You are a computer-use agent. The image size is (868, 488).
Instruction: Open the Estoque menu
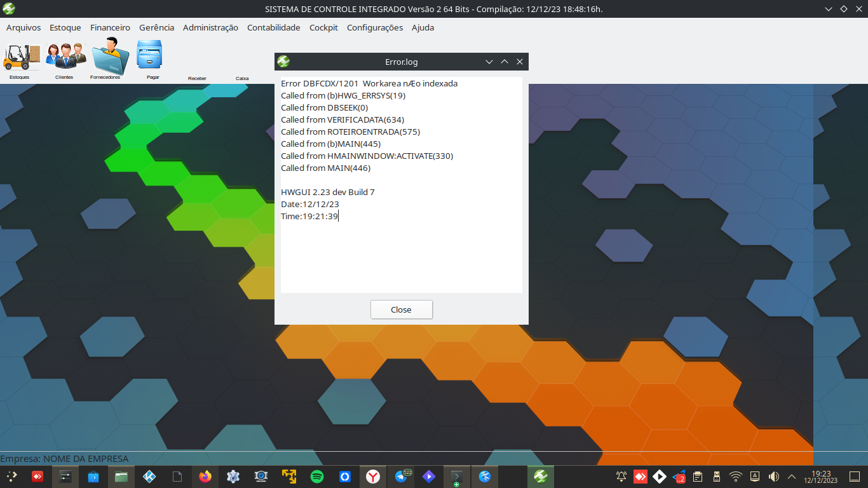point(65,27)
